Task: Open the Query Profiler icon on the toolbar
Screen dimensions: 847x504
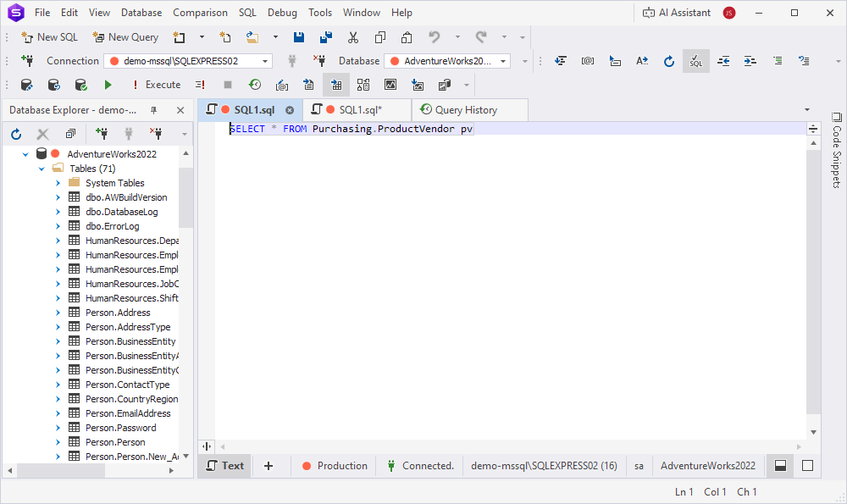Action: coord(255,84)
